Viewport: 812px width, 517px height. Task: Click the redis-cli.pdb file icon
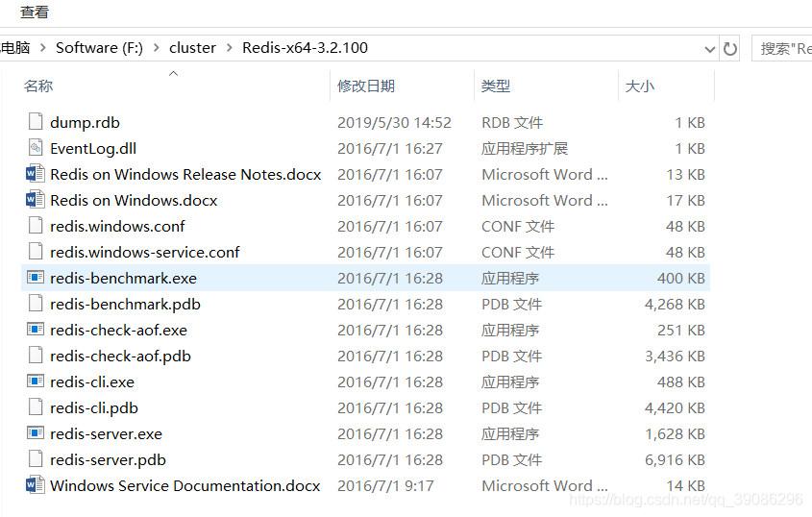tap(36, 406)
